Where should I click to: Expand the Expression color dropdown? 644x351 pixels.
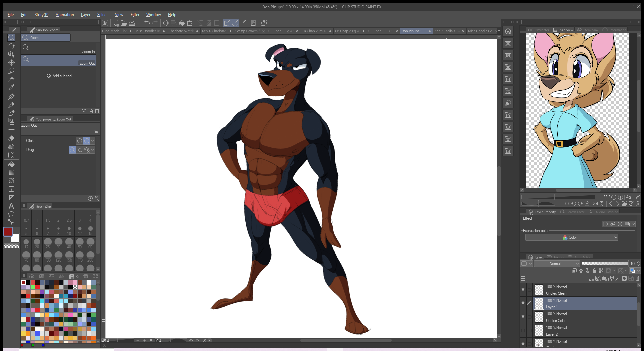coord(571,237)
